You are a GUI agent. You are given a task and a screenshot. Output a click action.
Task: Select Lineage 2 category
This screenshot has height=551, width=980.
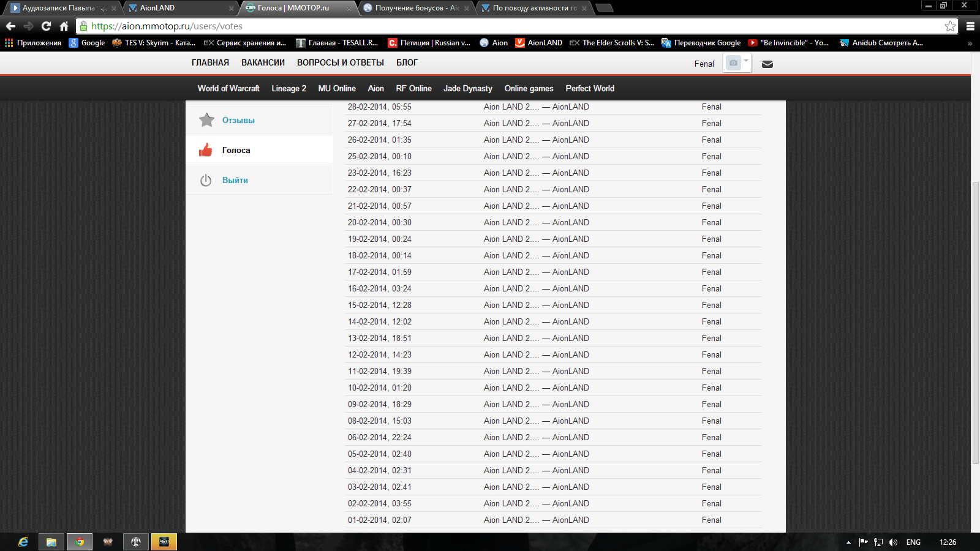tap(289, 88)
